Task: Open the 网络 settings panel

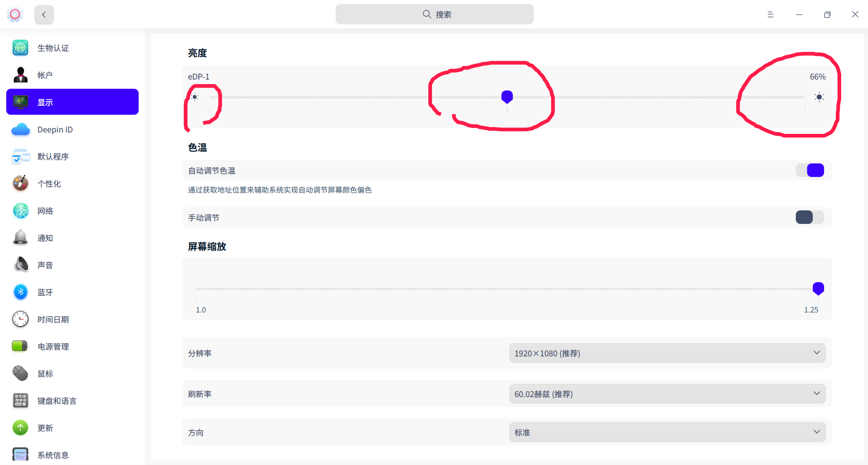Action: [45, 211]
